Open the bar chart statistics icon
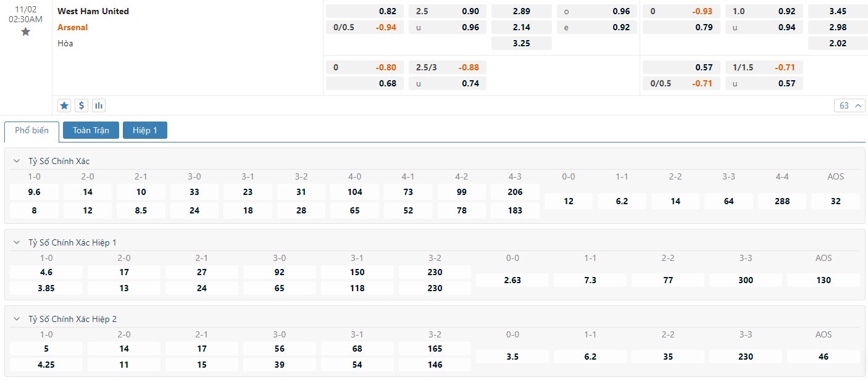Image resolution: width=868 pixels, height=380 pixels. pyautogui.click(x=99, y=105)
